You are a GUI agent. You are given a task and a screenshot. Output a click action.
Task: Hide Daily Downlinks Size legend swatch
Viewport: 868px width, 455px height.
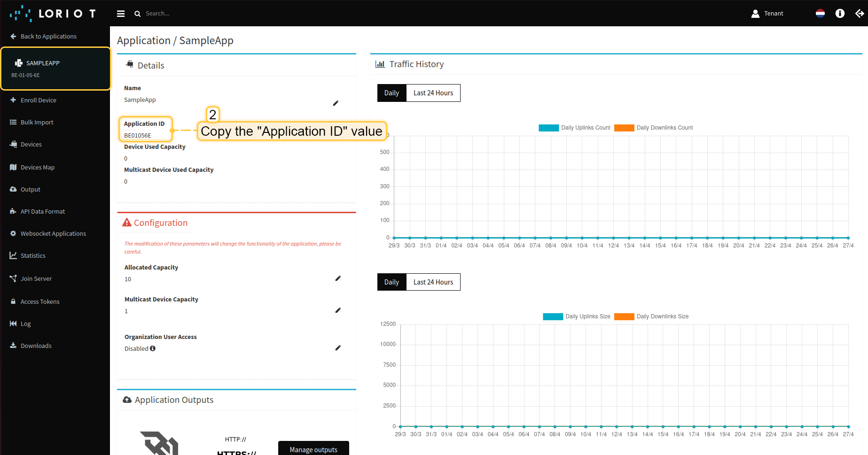pyautogui.click(x=624, y=316)
